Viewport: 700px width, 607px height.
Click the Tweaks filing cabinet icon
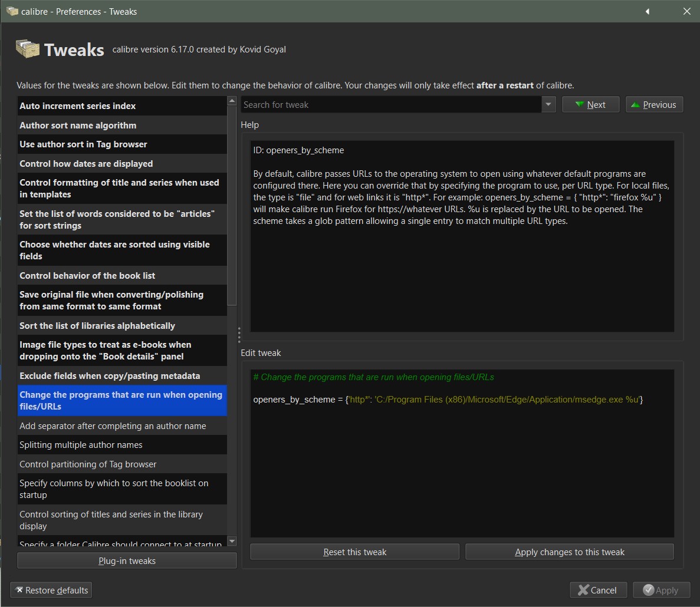[x=28, y=49]
